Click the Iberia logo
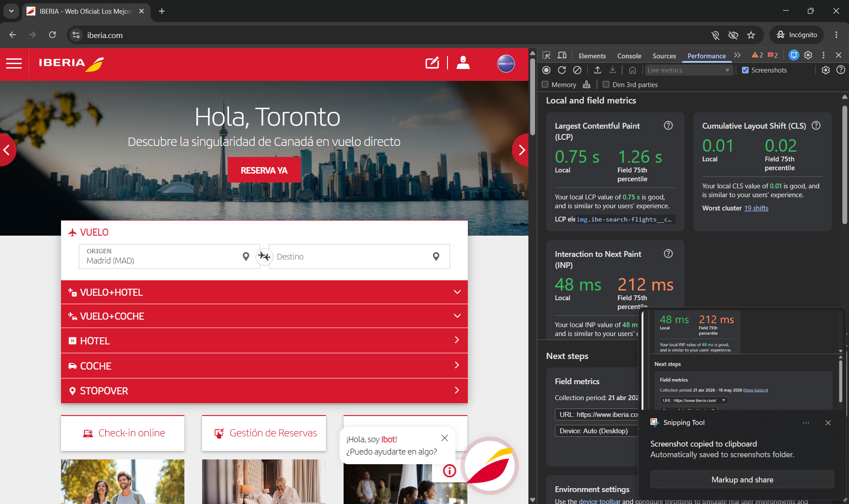This screenshot has width=849, height=504. pos(71,64)
